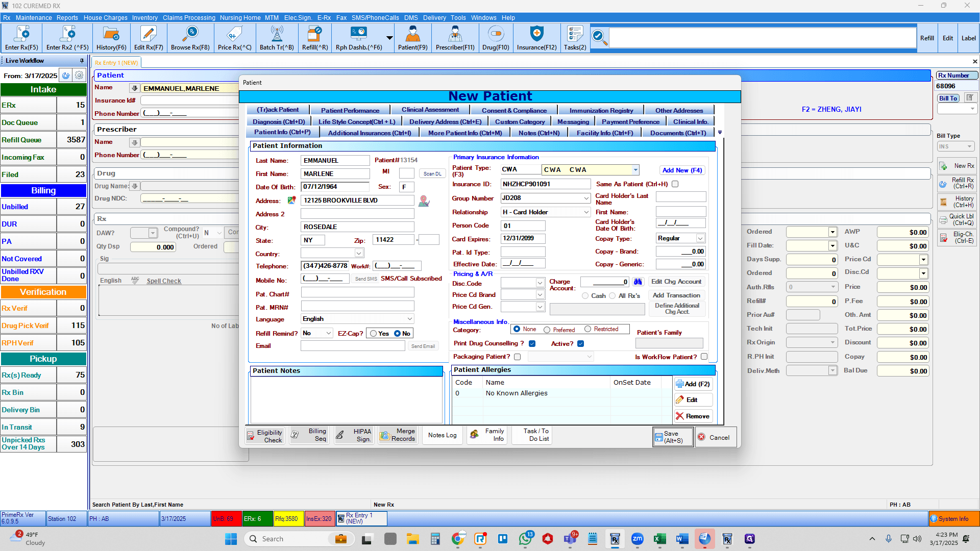Viewport: 980px width, 551px height.
Task: Open Country dropdown
Action: 359,253
